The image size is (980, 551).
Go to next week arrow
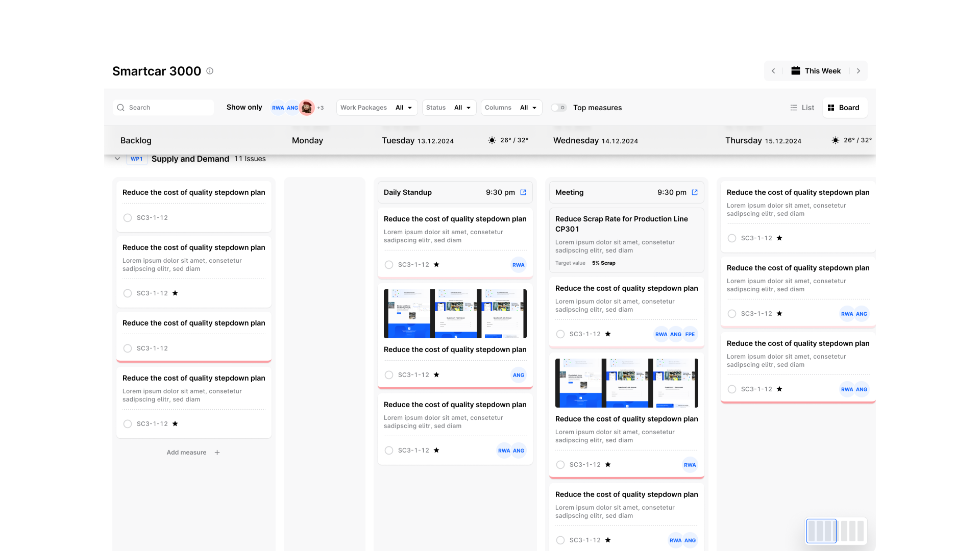pyautogui.click(x=859, y=71)
